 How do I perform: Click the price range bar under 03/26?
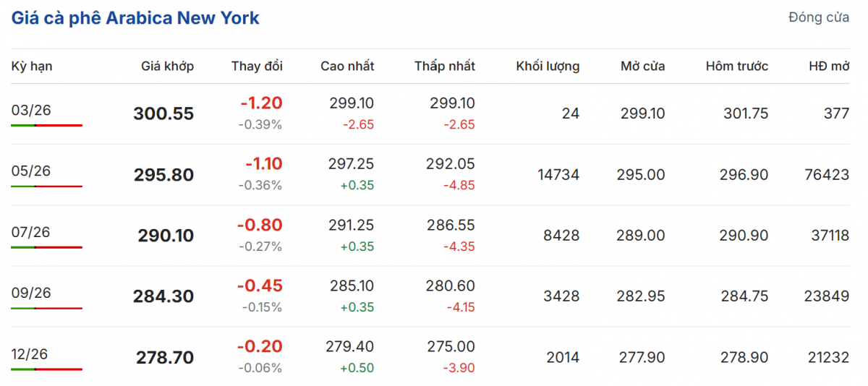click(x=46, y=125)
